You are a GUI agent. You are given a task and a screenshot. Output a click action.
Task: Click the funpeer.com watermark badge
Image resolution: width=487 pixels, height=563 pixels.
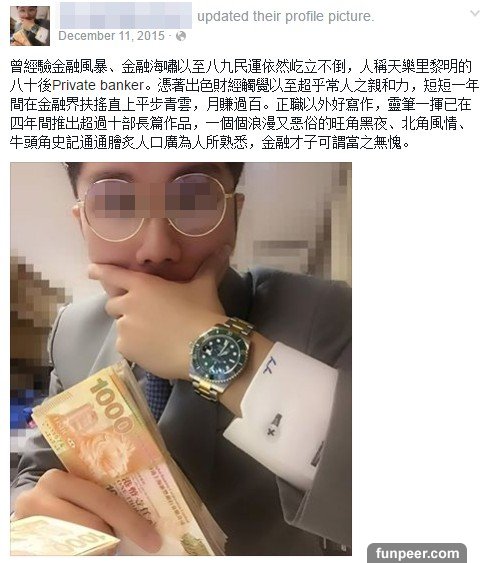point(417,553)
